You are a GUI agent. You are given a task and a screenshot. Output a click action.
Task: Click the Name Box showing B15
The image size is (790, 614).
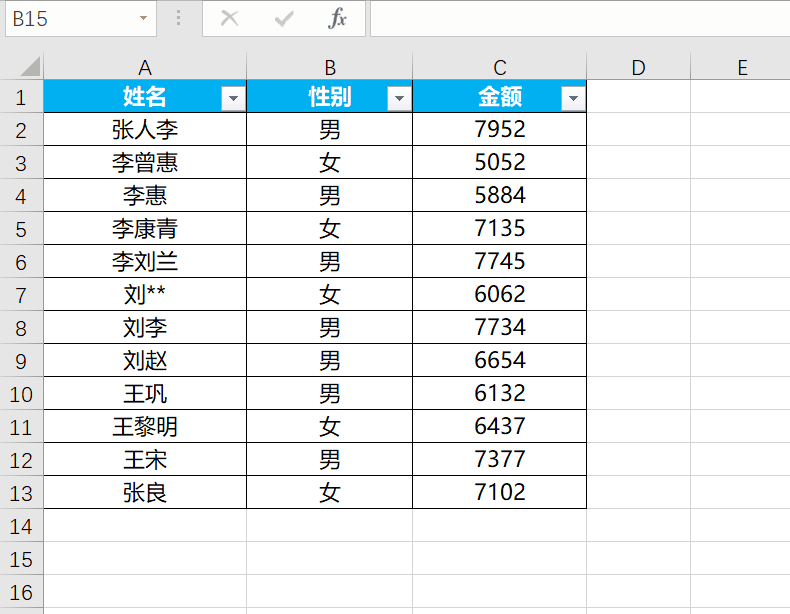pos(81,19)
